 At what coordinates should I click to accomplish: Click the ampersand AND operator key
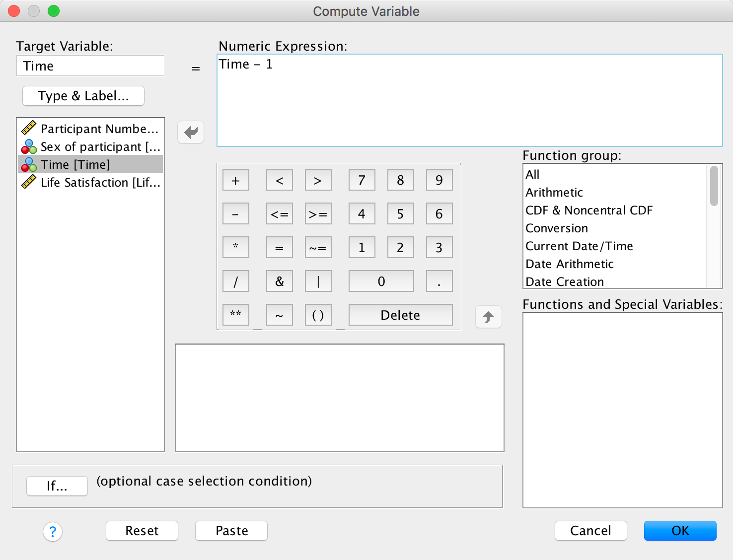pyautogui.click(x=279, y=281)
